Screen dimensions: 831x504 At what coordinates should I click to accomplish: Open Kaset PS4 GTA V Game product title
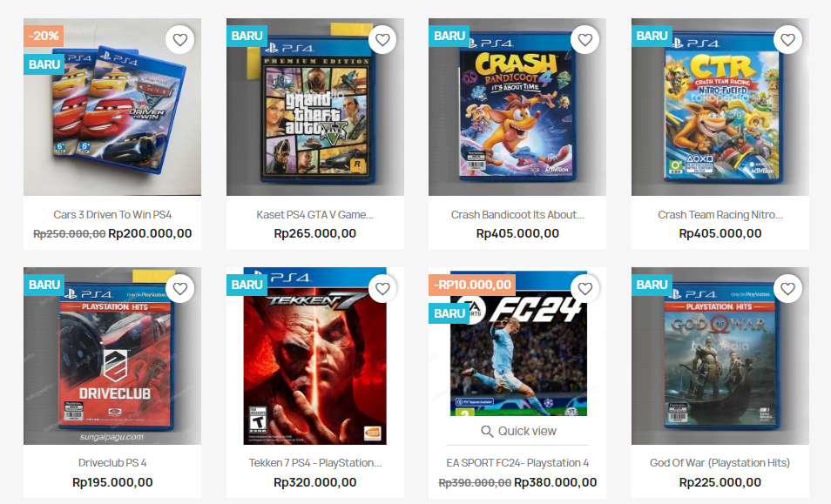click(x=314, y=215)
